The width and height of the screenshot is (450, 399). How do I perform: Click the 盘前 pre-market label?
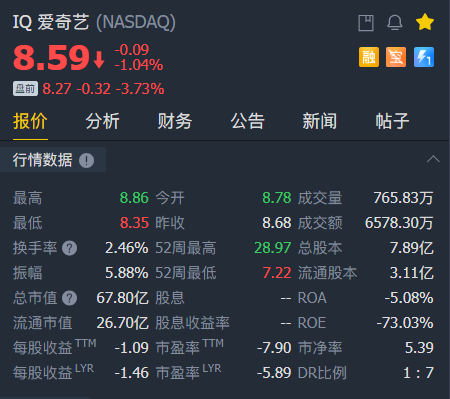click(25, 89)
